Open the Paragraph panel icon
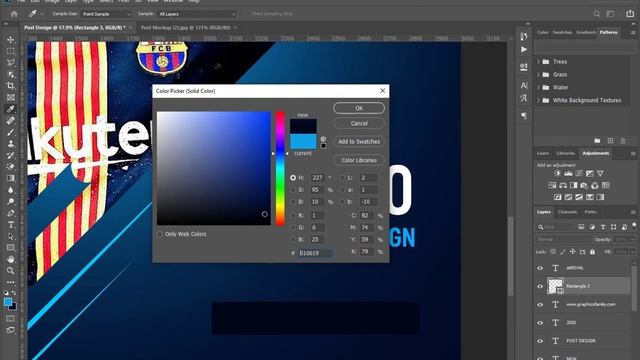640x360 pixels. pos(524,116)
